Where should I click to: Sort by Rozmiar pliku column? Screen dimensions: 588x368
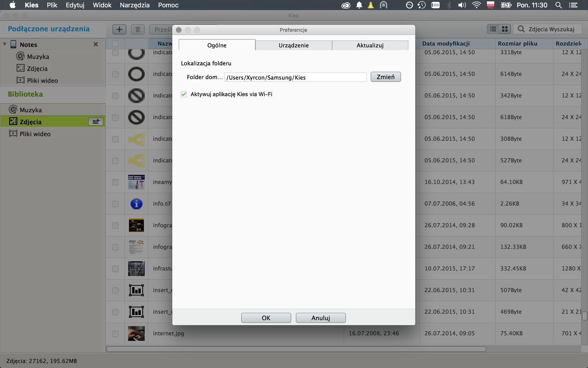pyautogui.click(x=524, y=43)
